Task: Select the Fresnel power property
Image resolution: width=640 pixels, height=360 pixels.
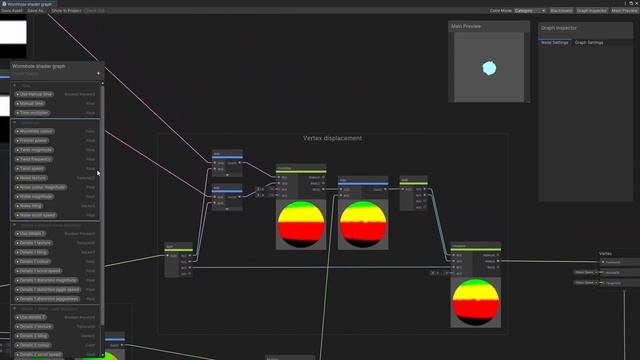Action: [32, 140]
